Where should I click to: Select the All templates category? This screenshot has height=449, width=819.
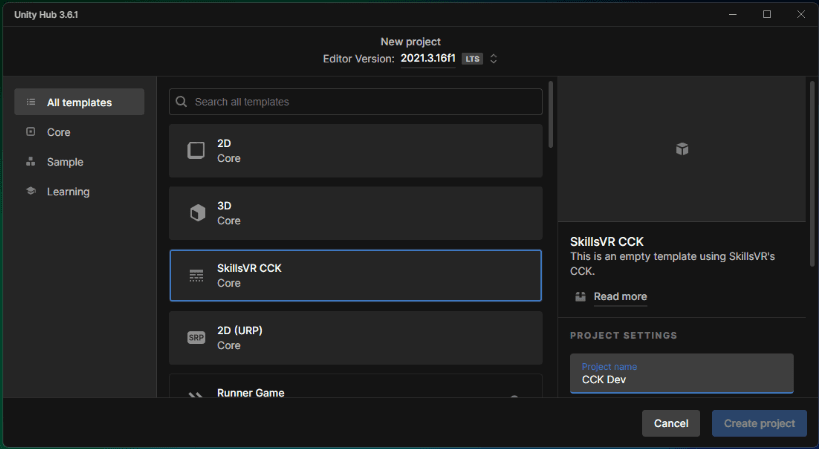(x=79, y=102)
